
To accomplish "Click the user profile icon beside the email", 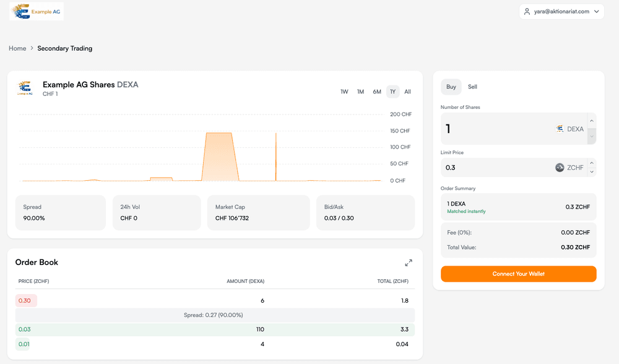I will point(528,11).
